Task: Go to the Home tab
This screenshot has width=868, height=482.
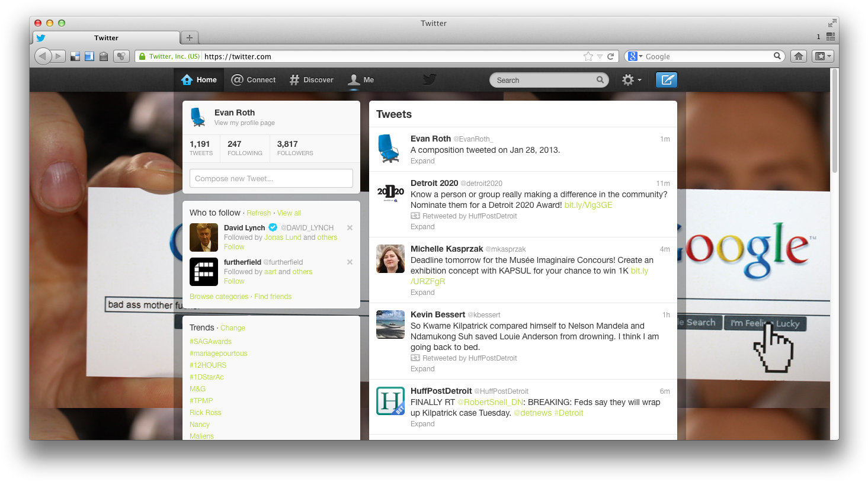Action: pyautogui.click(x=199, y=80)
